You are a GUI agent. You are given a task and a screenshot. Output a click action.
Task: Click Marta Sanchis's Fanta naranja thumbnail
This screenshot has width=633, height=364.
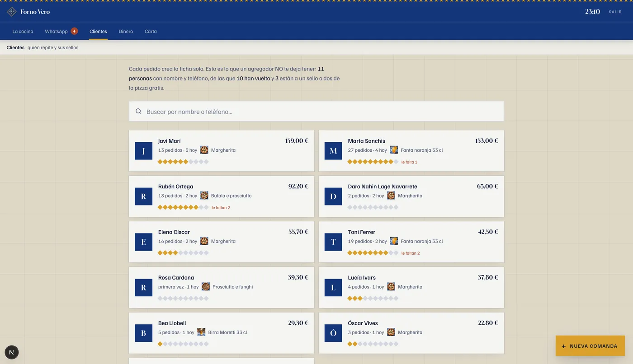tap(394, 150)
